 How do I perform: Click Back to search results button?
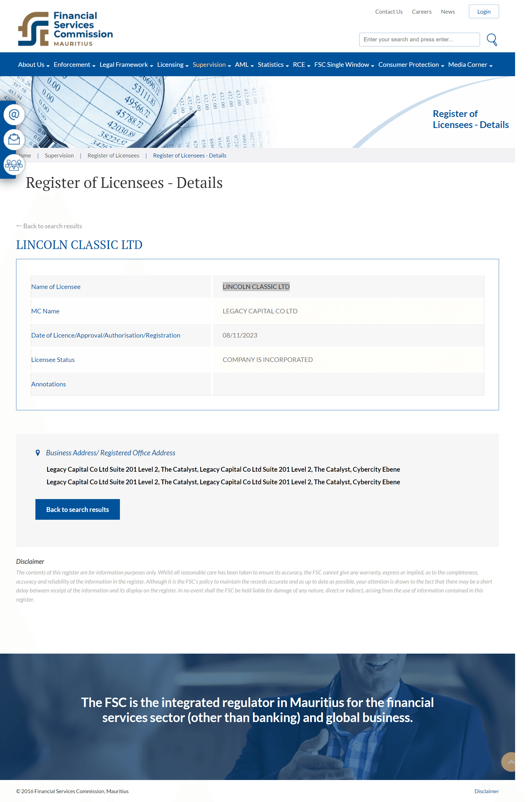pyautogui.click(x=77, y=509)
